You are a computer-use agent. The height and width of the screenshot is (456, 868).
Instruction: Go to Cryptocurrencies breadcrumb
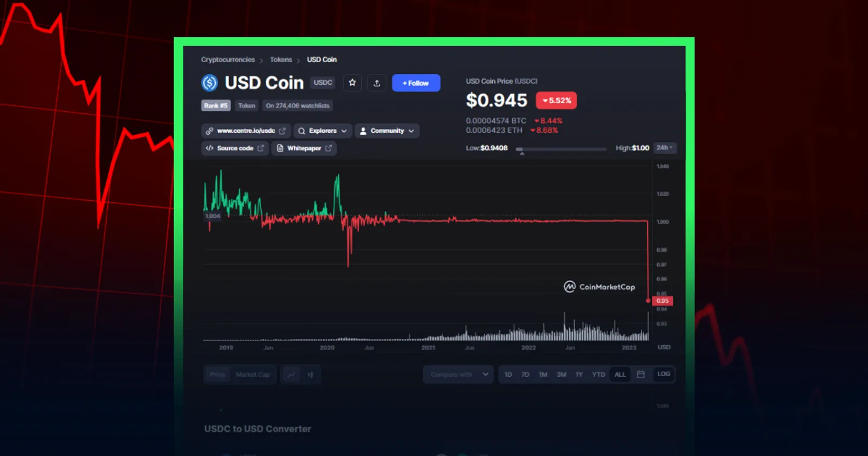point(228,59)
